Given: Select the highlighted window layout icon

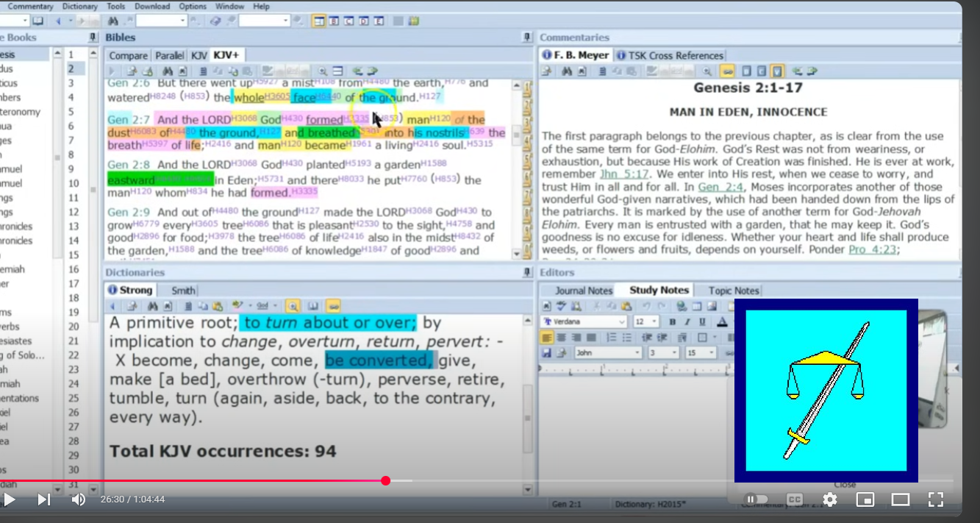Looking at the screenshot, I should (318, 21).
